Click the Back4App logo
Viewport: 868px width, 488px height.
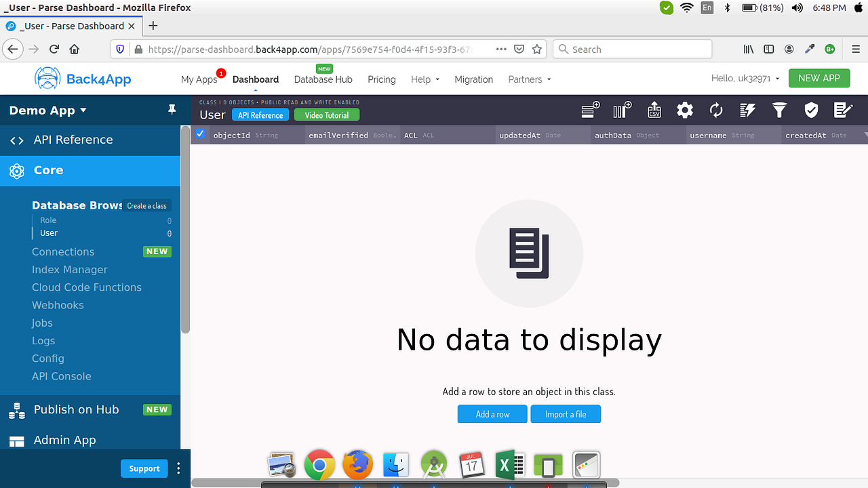pos(83,79)
